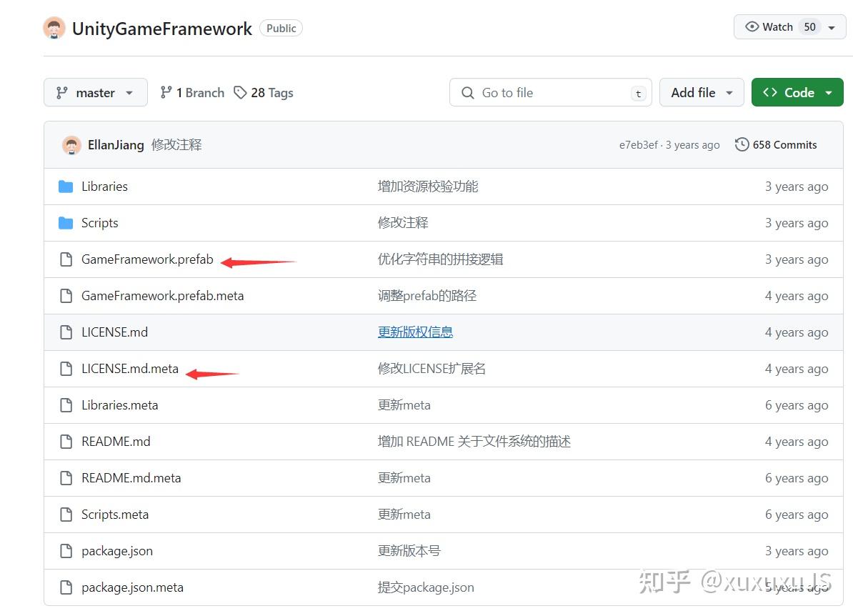853x616 pixels.
Task: Select the Libraries folder icon
Action: [64, 187]
